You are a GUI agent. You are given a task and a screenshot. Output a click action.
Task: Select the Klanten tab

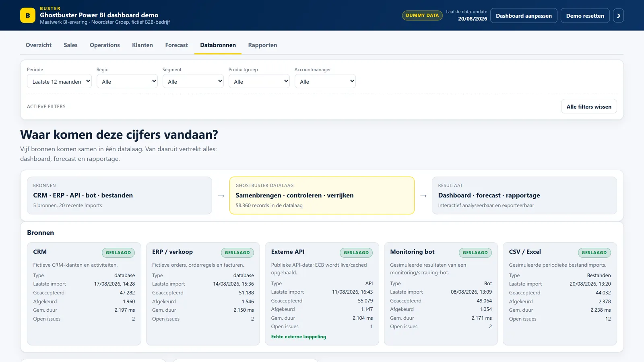pyautogui.click(x=142, y=45)
